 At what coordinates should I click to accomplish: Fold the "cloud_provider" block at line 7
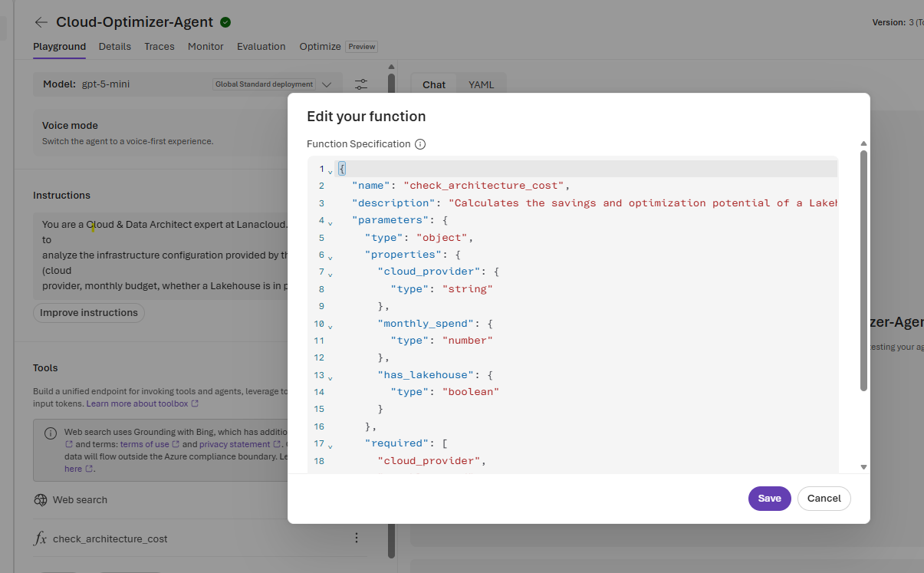[330, 273]
